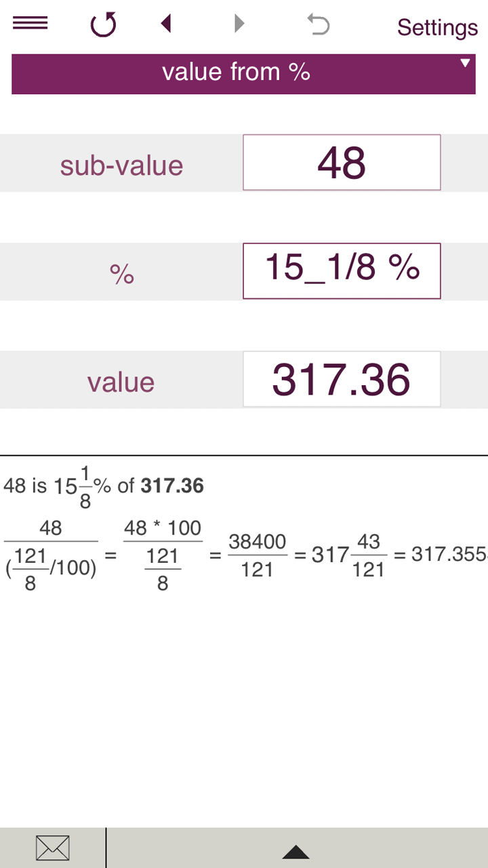Viewport: 488px width, 868px height.
Task: Tap the circular reset arrow icon
Action: [103, 25]
